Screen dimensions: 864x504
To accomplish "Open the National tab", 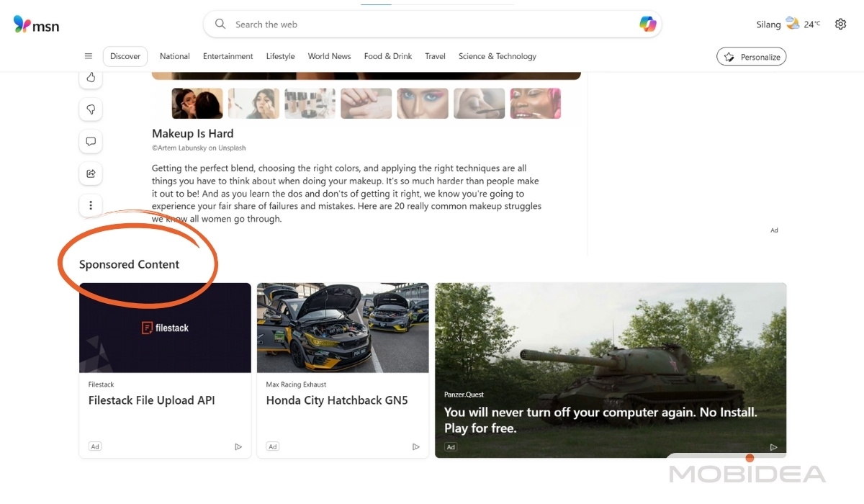I will pos(175,56).
